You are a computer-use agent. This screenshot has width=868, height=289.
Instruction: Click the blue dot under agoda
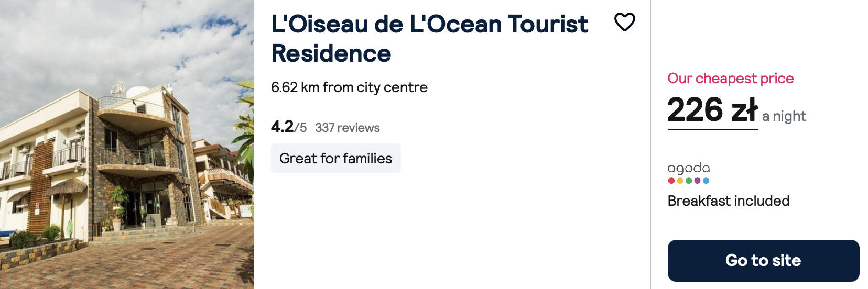pos(706,181)
